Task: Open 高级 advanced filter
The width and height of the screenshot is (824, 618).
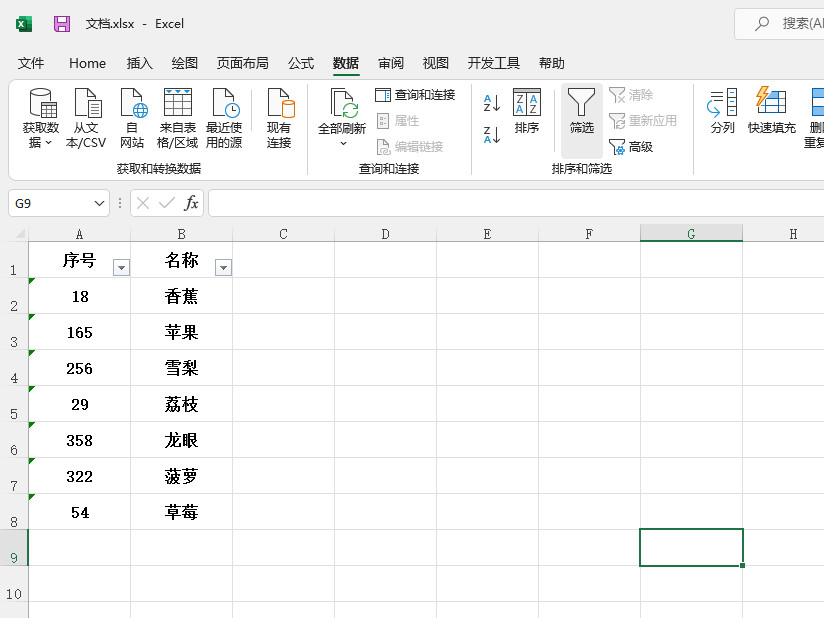Action: point(631,147)
